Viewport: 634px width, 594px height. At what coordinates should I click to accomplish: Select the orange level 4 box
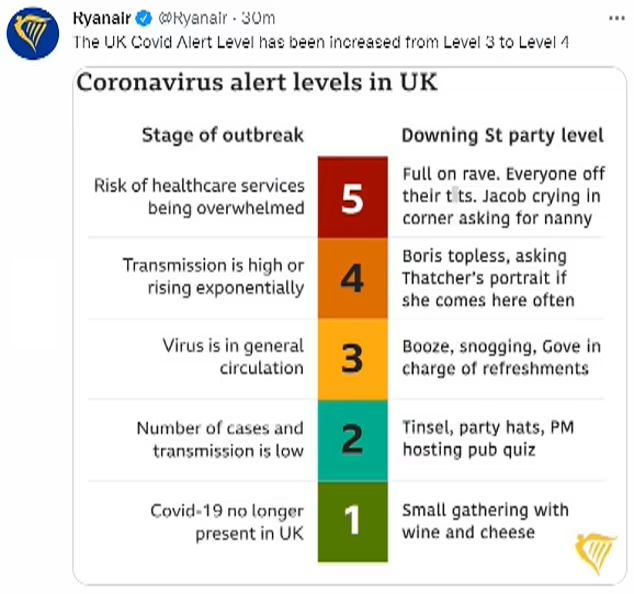352,278
